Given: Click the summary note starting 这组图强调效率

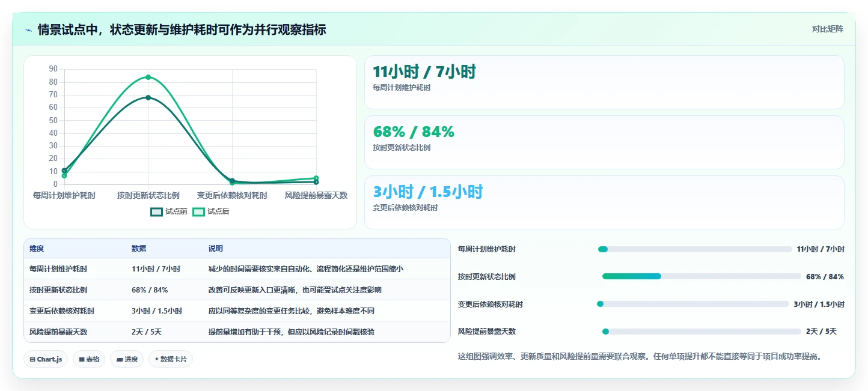Looking at the screenshot, I should coord(640,356).
